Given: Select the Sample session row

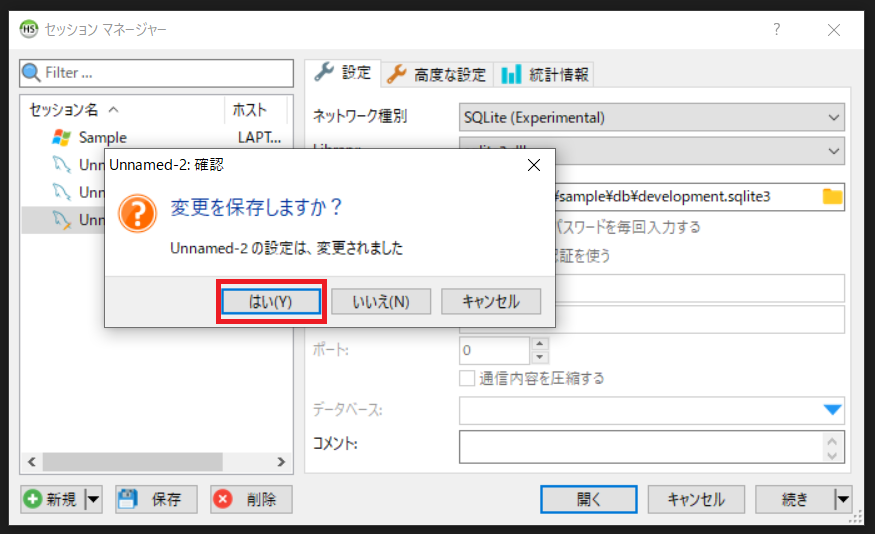Looking at the screenshot, I should [x=156, y=137].
